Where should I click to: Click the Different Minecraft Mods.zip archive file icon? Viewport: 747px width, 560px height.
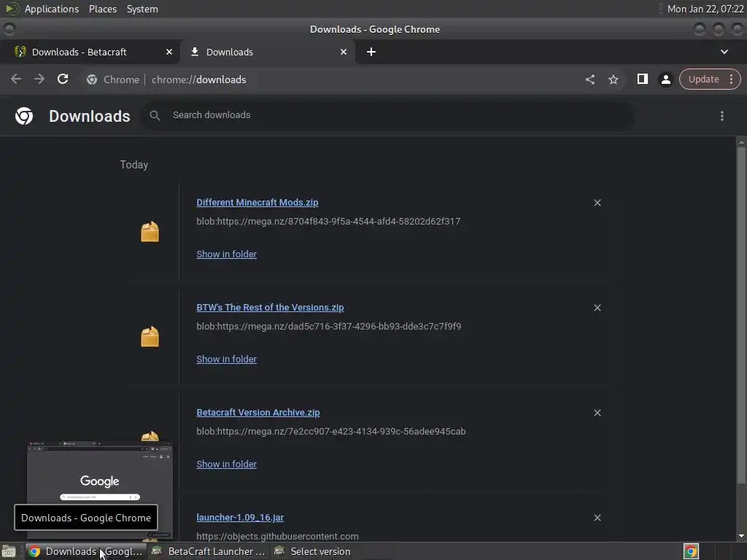point(150,232)
